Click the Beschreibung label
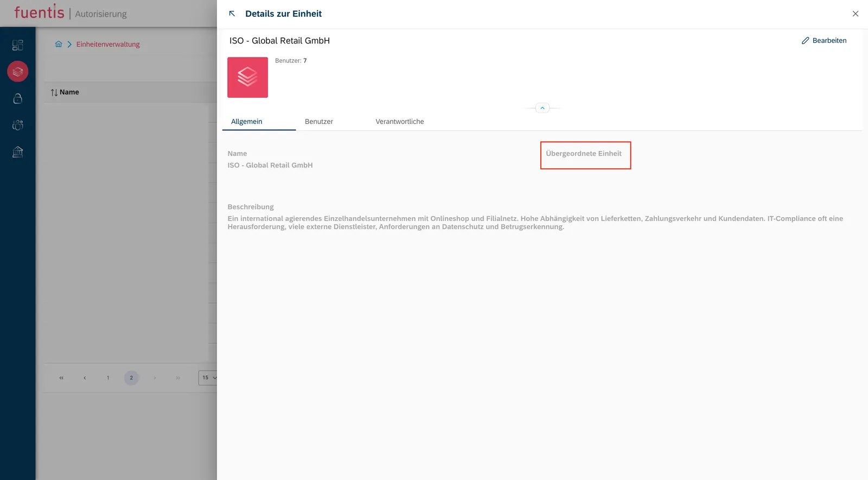The image size is (868, 480). coord(251,207)
